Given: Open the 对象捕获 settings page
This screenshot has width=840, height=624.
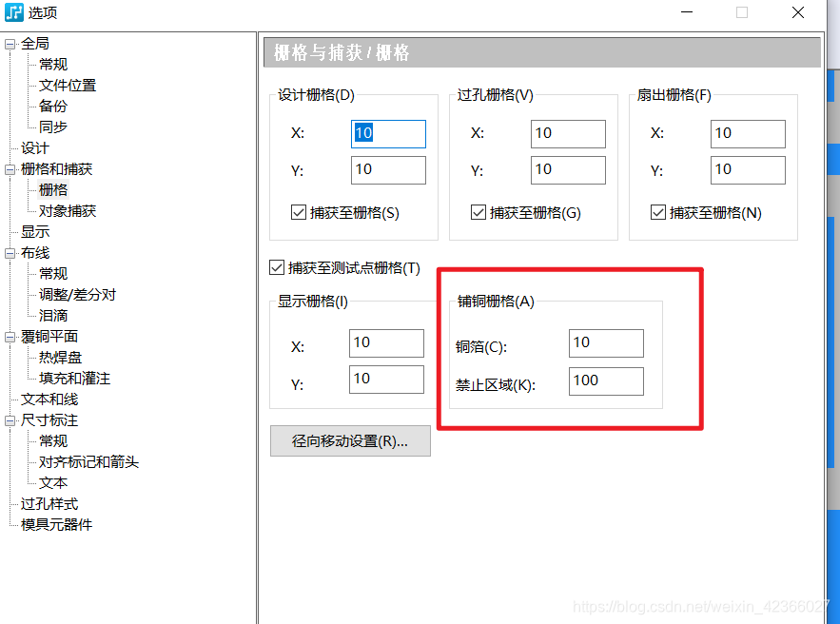Looking at the screenshot, I should (x=68, y=211).
